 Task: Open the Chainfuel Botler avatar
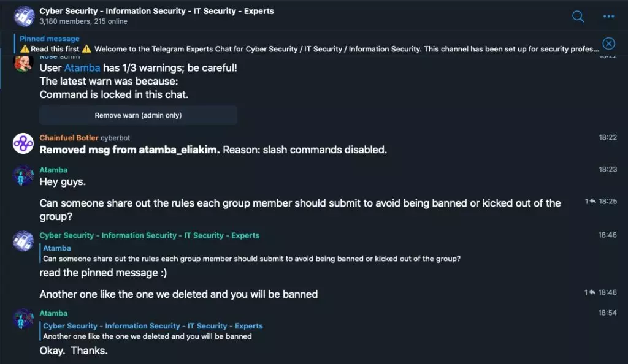click(23, 143)
